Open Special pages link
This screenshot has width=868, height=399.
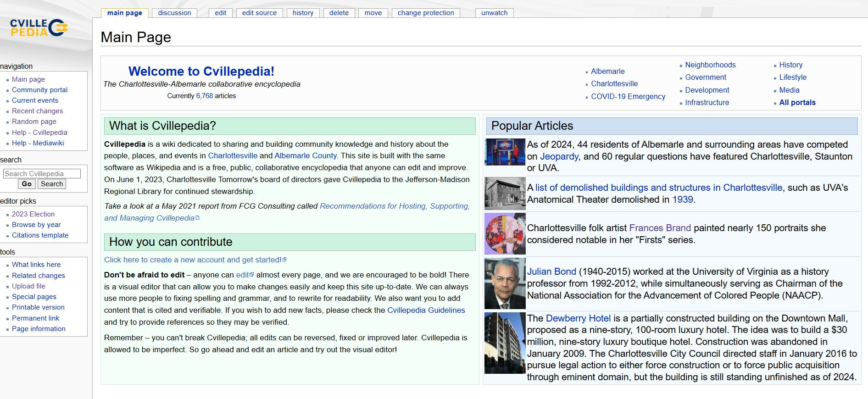coord(34,297)
